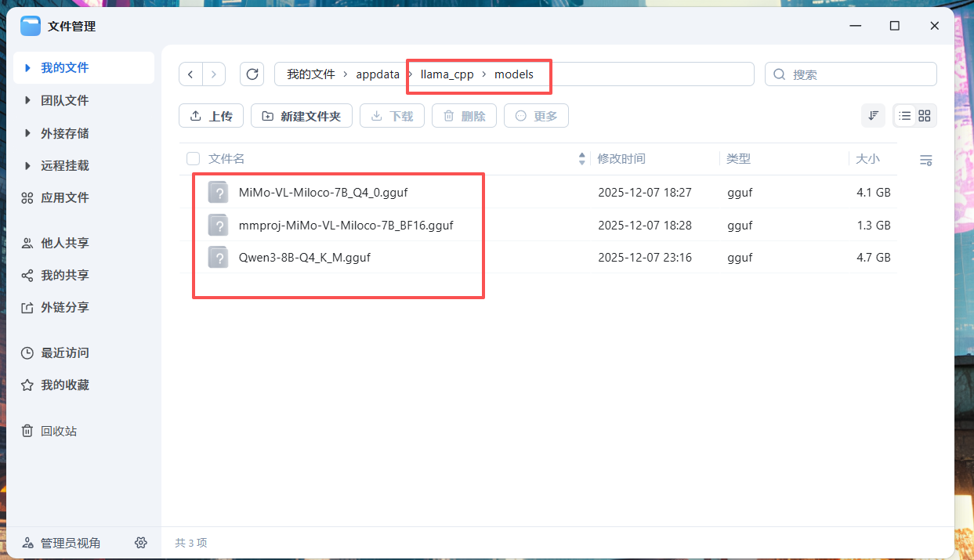Screen dimensions: 974x560
Task: Open the sort options icon
Action: click(873, 116)
